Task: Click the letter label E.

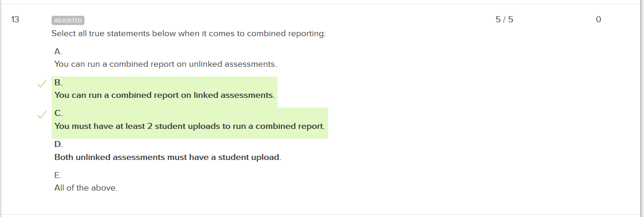Action: [x=58, y=175]
